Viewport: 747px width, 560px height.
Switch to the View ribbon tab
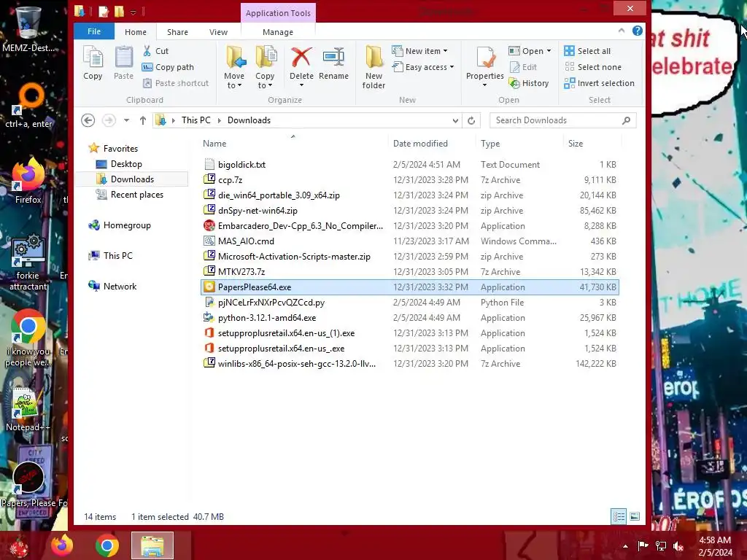[x=218, y=32]
